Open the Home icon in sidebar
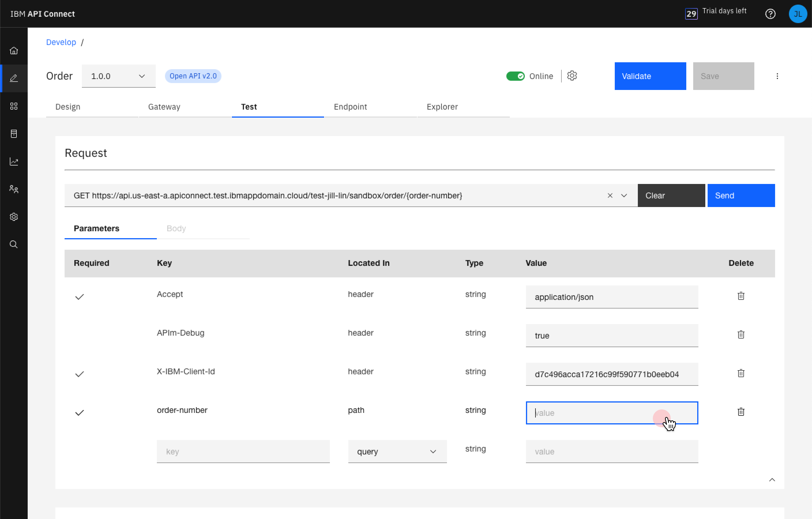The height and width of the screenshot is (519, 812). point(14,50)
